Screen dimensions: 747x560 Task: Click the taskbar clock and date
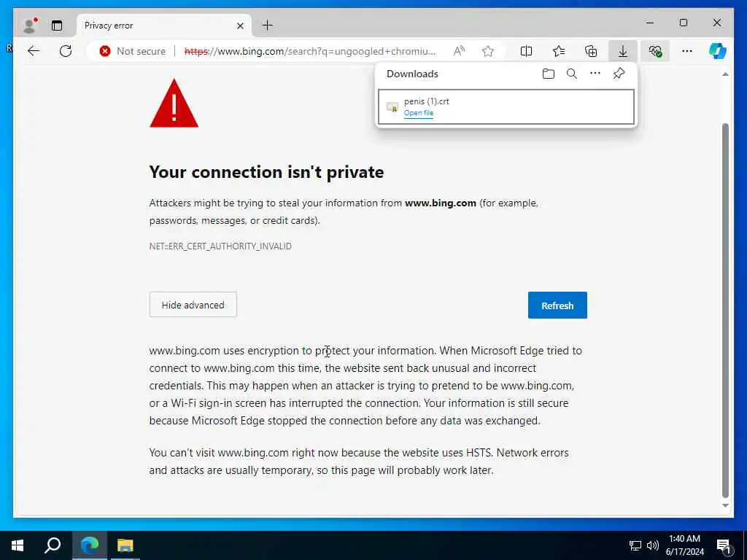click(x=684, y=545)
